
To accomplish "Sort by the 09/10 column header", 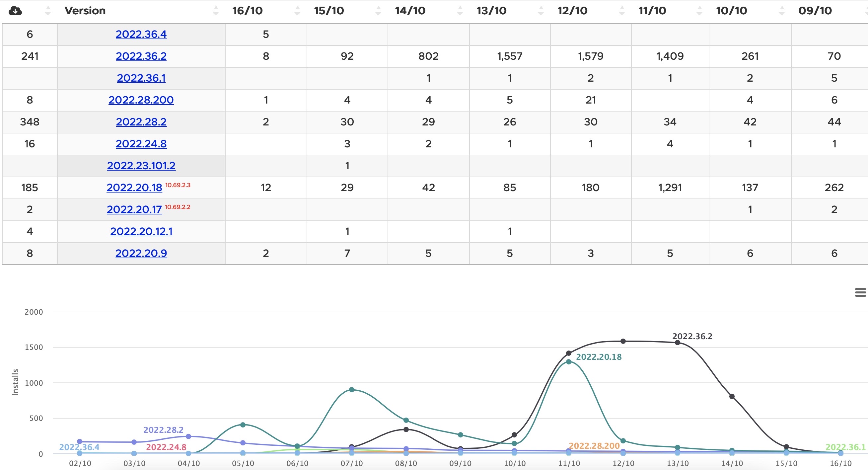I will coord(815,11).
